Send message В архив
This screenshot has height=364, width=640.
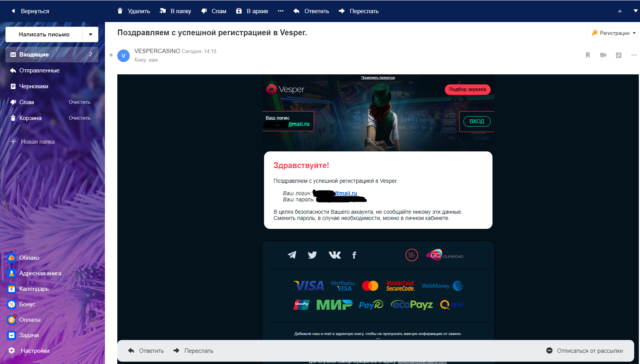252,11
